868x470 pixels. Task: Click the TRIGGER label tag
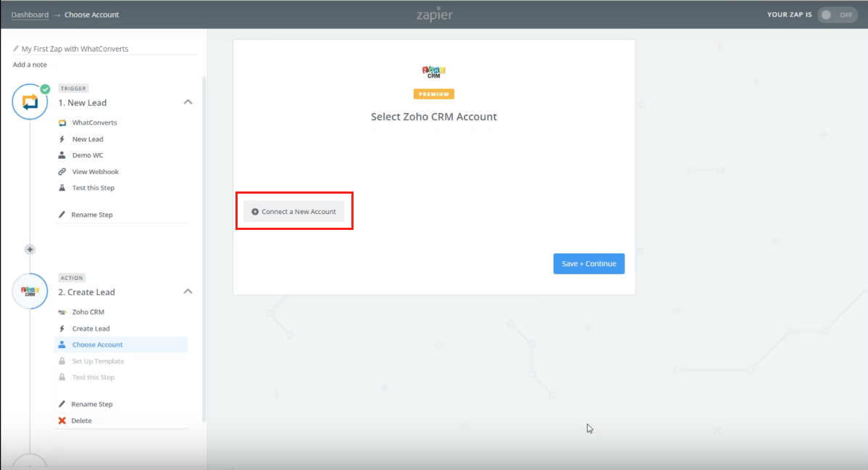pyautogui.click(x=73, y=88)
